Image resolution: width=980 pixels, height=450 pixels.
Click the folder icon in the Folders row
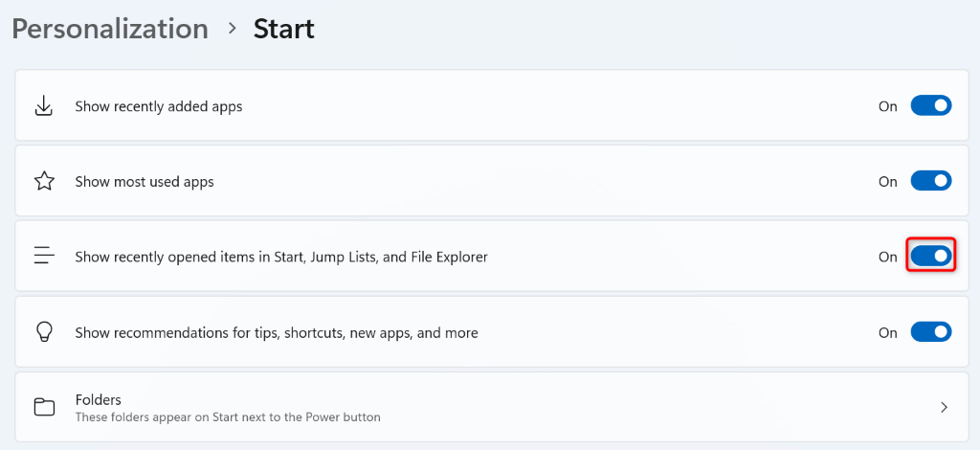point(44,407)
